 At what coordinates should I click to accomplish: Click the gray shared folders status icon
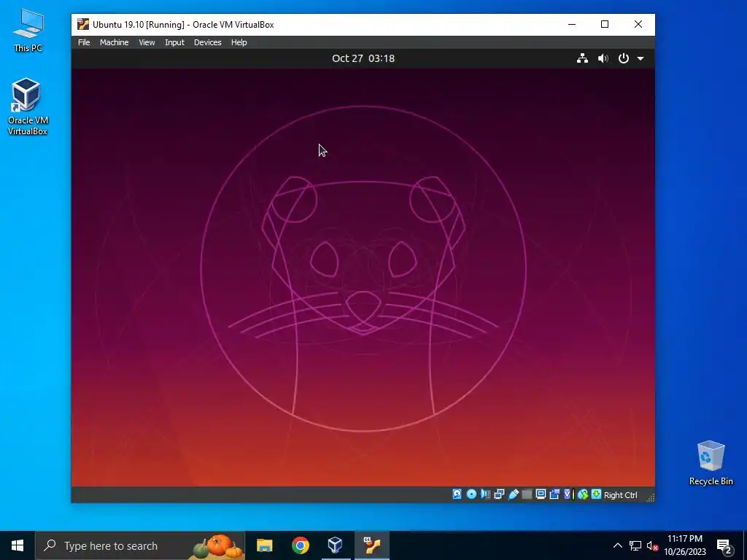(x=527, y=494)
